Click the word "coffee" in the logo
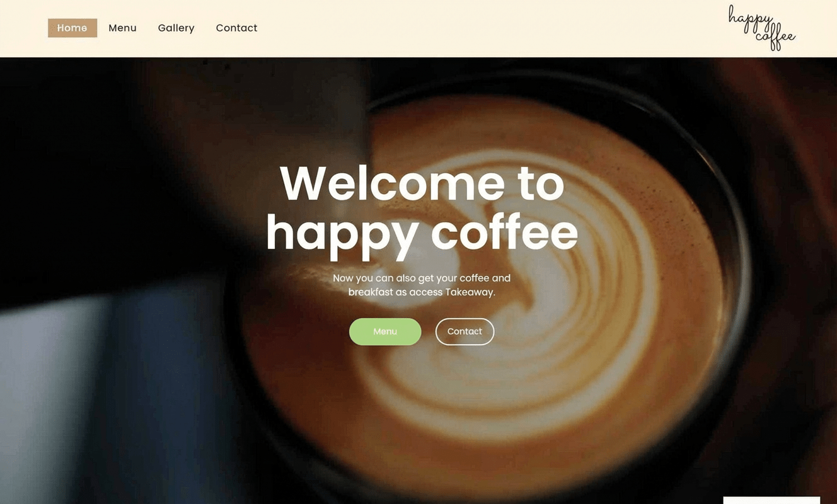The height and width of the screenshot is (504, 837). tap(775, 38)
